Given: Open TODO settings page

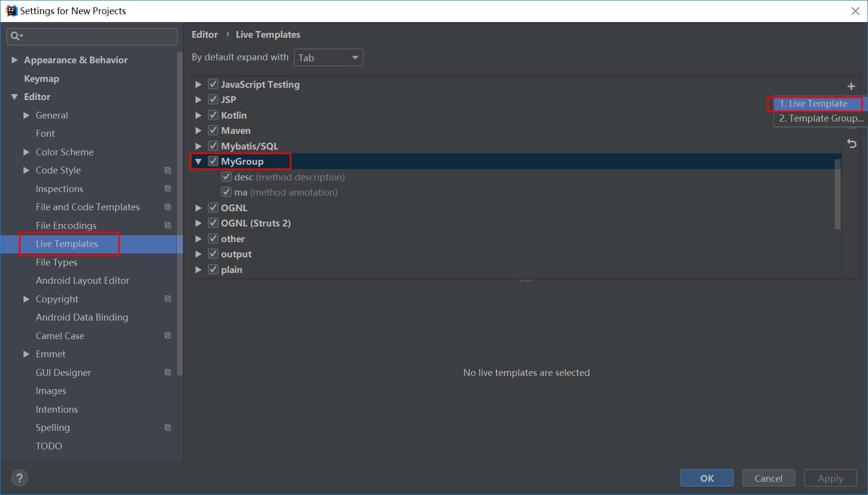Looking at the screenshot, I should [x=49, y=446].
